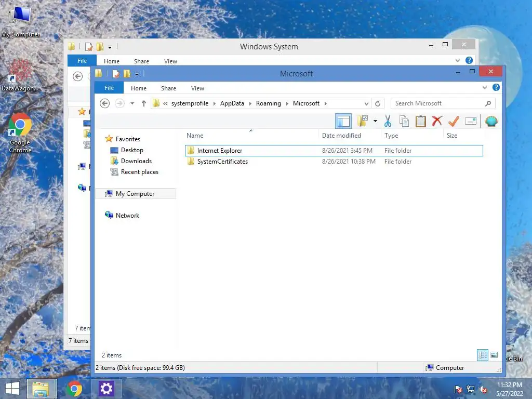
Task: Click the Classic Shell settings shell icon
Action: point(491,121)
